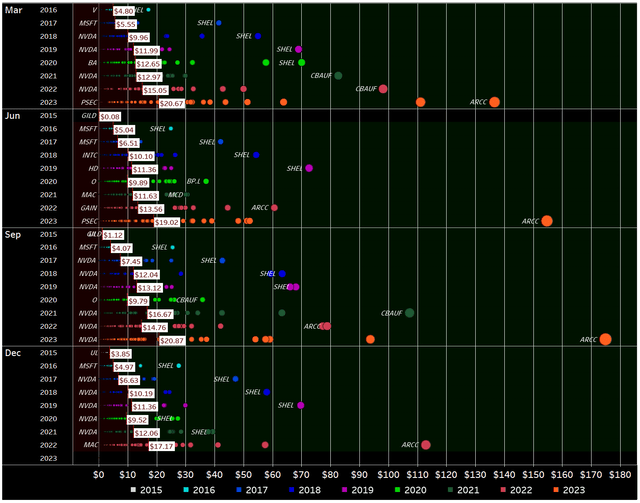Click the CBAUF bubble in Sep 2021 row
This screenshot has width=640, height=503.
(x=410, y=313)
